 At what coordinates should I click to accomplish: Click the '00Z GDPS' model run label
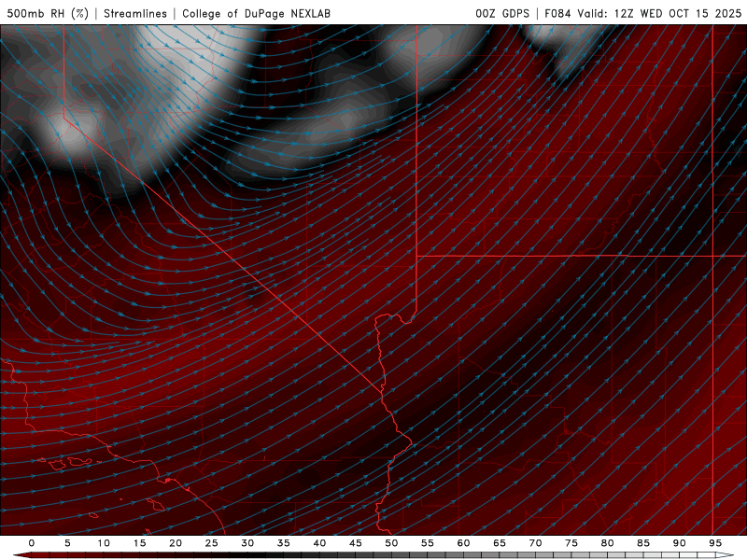click(502, 13)
